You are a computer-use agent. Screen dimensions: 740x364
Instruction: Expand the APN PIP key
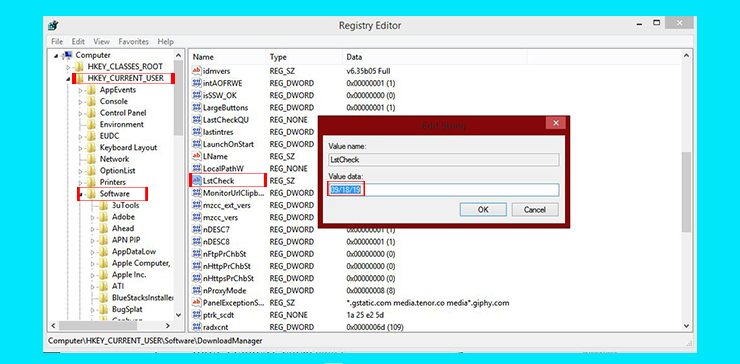[x=93, y=240]
